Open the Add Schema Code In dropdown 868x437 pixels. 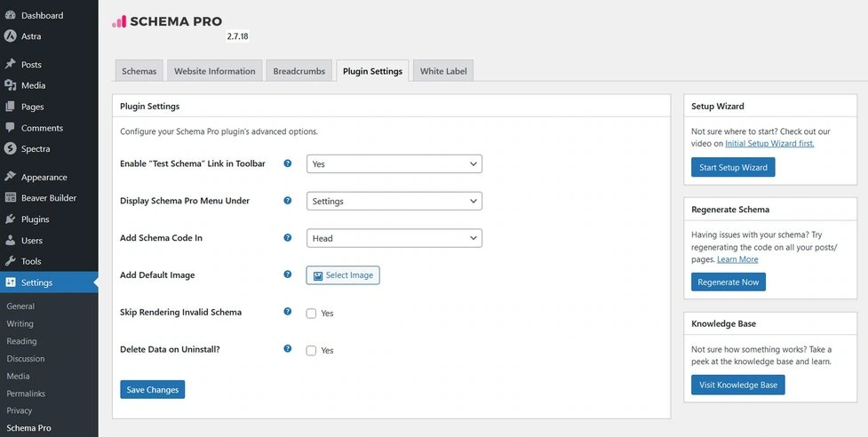pyautogui.click(x=394, y=238)
